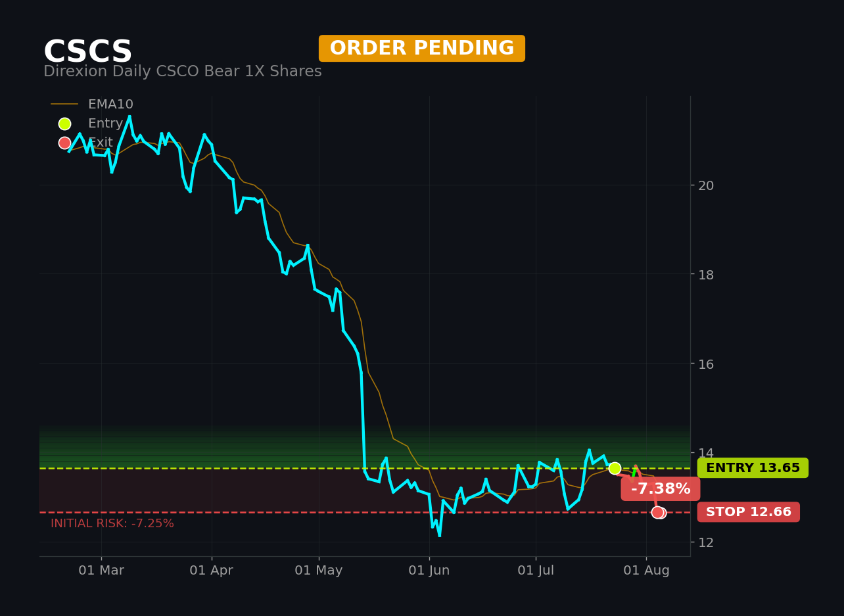
Task: Click the 01 May date axis label
Action: coord(319,571)
